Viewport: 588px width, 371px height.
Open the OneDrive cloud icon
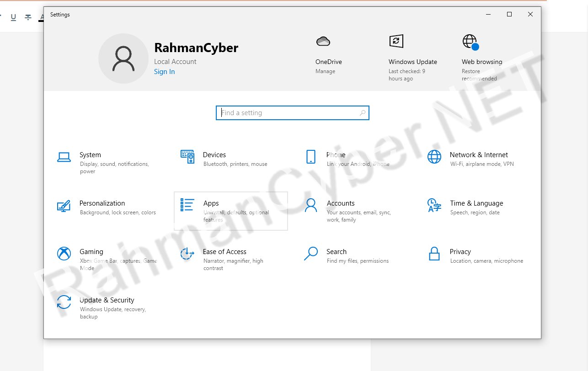click(x=323, y=42)
